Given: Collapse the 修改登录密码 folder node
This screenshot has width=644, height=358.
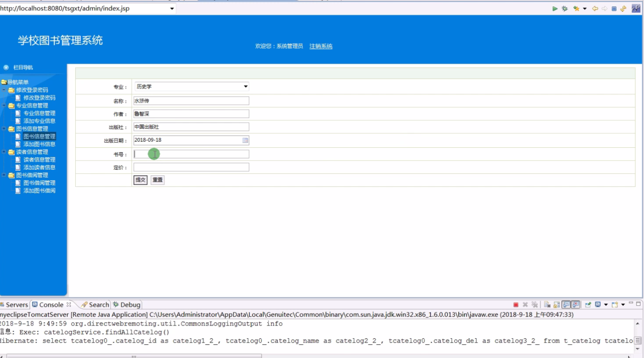Looking at the screenshot, I should pyautogui.click(x=4, y=90).
